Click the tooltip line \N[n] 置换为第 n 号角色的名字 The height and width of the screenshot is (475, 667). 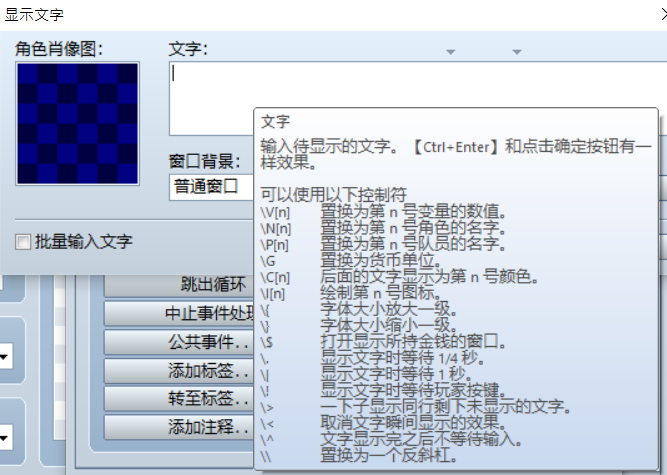tap(383, 228)
